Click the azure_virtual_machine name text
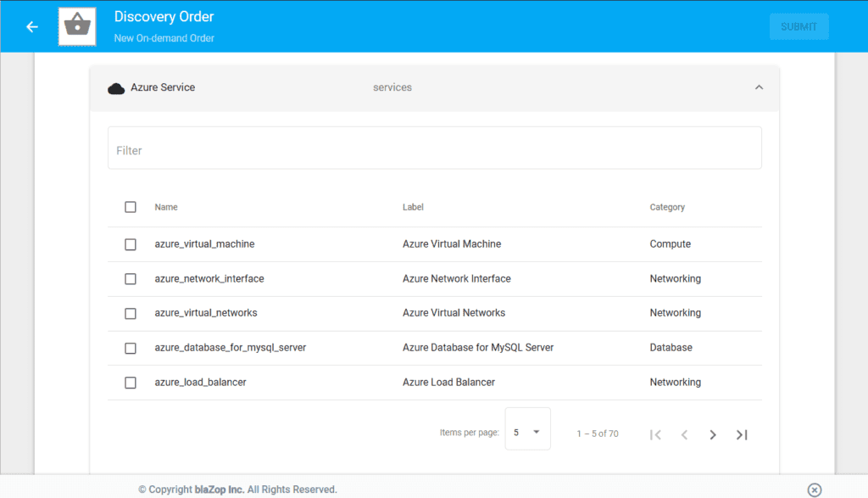This screenshot has width=868, height=498. coord(204,244)
